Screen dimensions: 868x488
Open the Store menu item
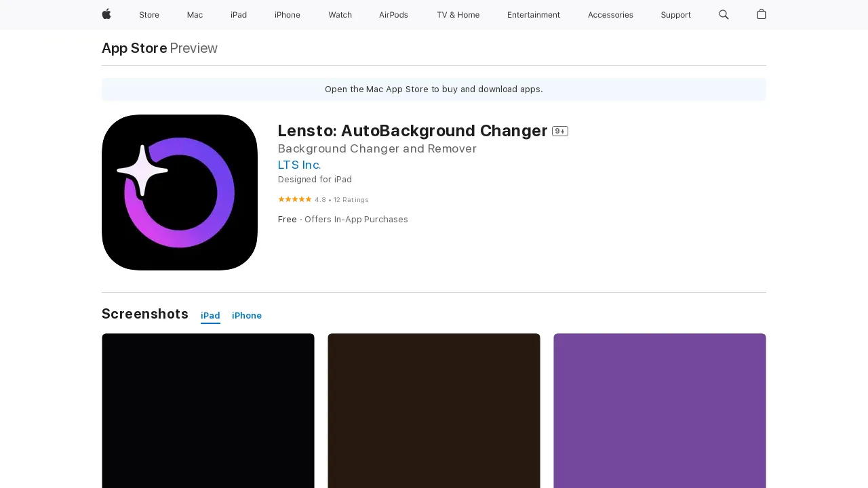pos(149,15)
